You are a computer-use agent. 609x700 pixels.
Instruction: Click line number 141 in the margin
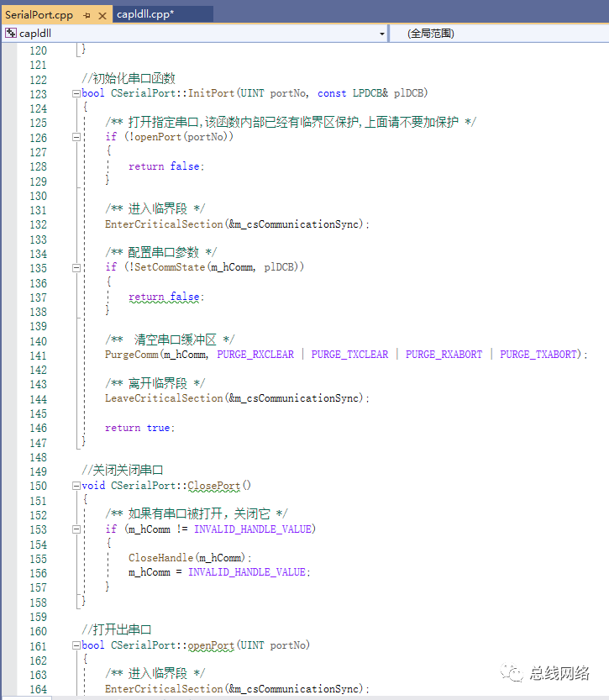[39, 355]
